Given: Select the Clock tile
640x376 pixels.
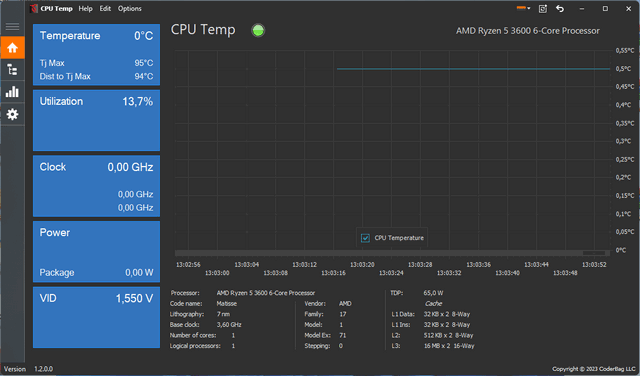Looking at the screenshot, I should coord(96,186).
